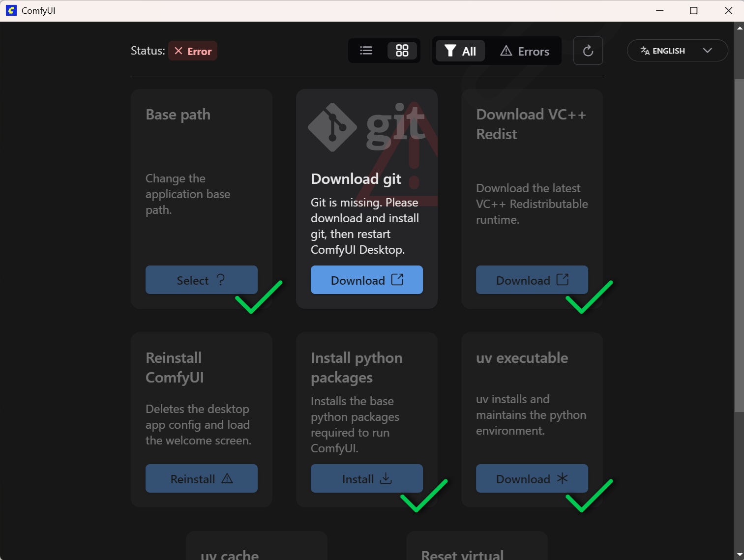744x560 pixels.
Task: Click the "Install python packages" card title
Action: (357, 368)
